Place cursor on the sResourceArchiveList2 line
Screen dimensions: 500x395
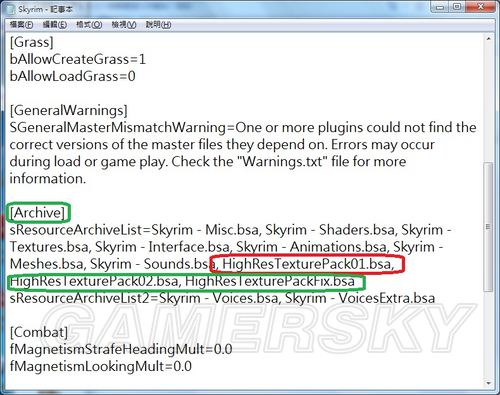coord(222,298)
